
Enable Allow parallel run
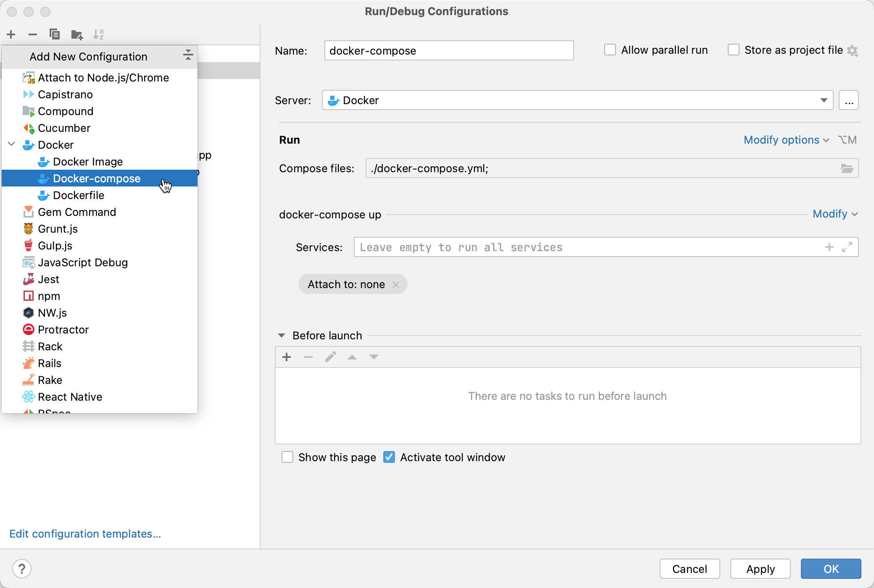coord(609,50)
